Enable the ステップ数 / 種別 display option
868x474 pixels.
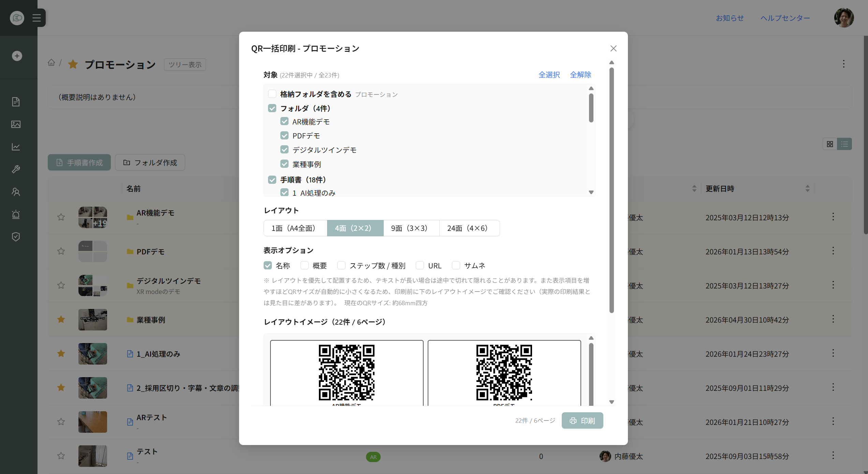[x=341, y=265]
